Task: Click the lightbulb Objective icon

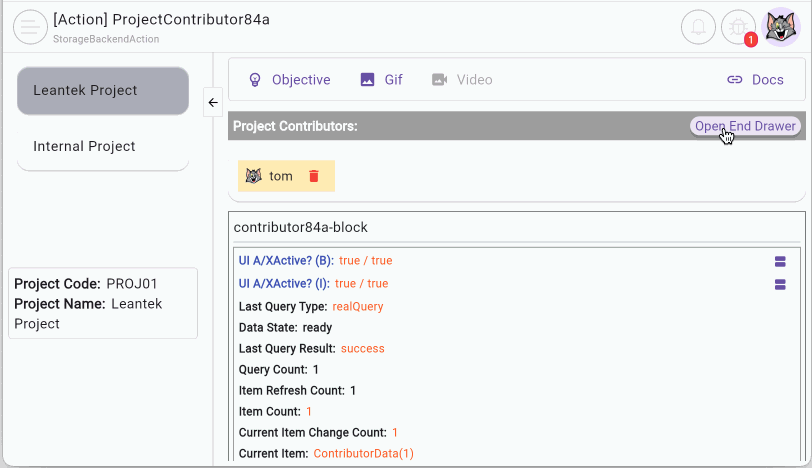Action: click(254, 80)
